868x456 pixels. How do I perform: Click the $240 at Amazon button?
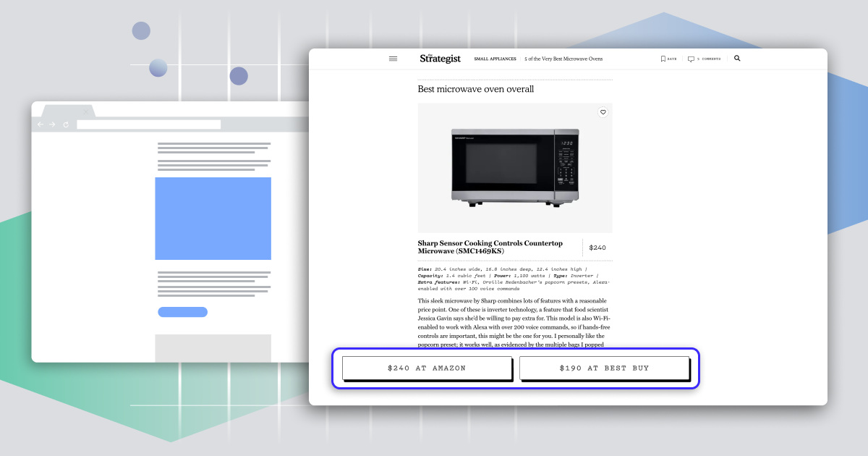tap(427, 368)
